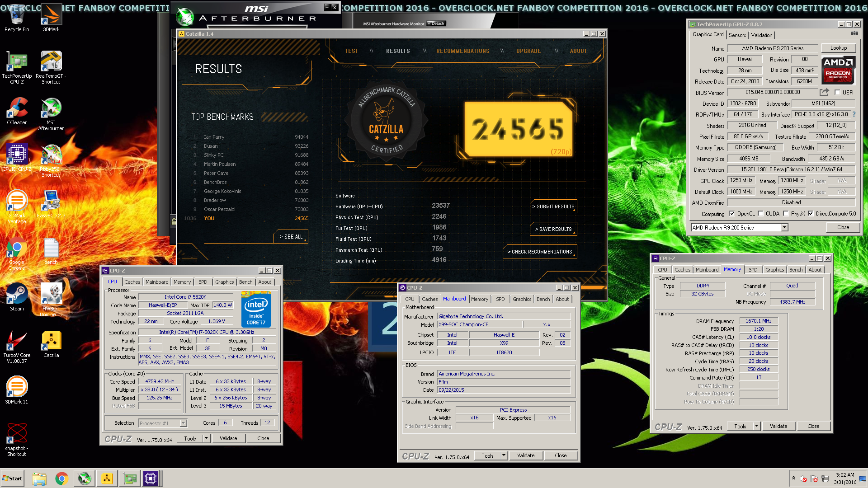Expand Tools dropdown arrow in CPU-Z CPU window
This screenshot has width=868, height=488.
[x=206, y=438]
